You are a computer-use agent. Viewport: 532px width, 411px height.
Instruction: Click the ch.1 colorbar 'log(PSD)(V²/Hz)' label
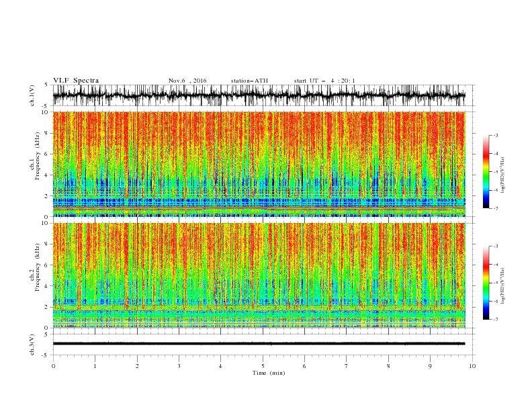503,175
